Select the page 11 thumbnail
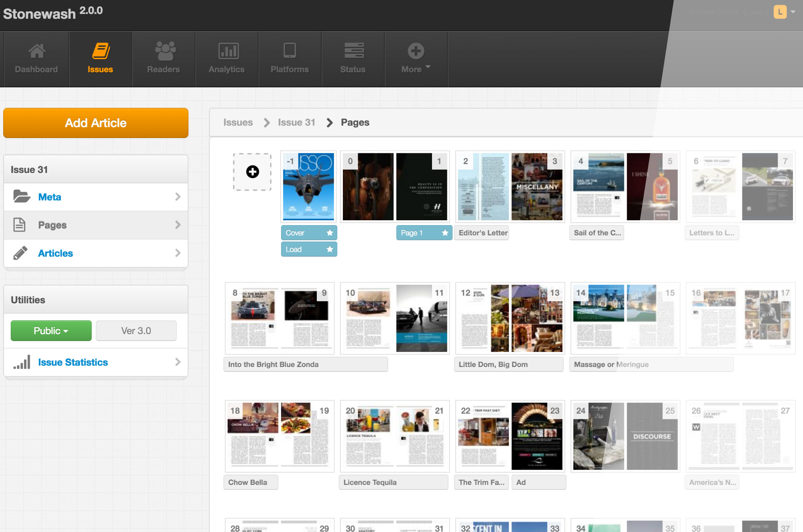803x532 pixels. click(x=422, y=318)
